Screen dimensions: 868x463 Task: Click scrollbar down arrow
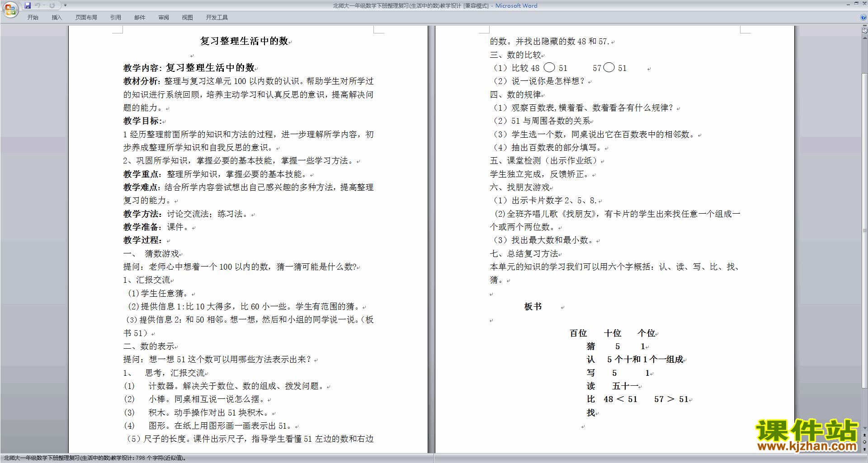click(x=864, y=428)
